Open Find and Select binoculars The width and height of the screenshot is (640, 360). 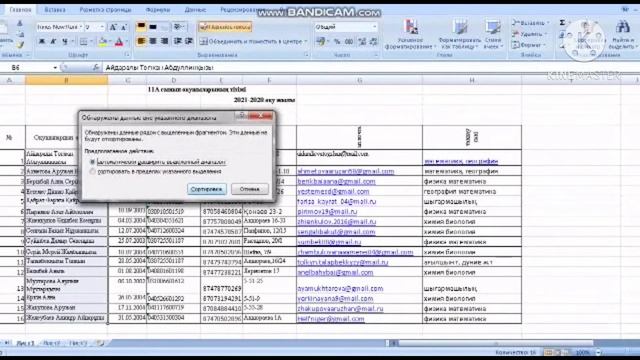coord(622,35)
